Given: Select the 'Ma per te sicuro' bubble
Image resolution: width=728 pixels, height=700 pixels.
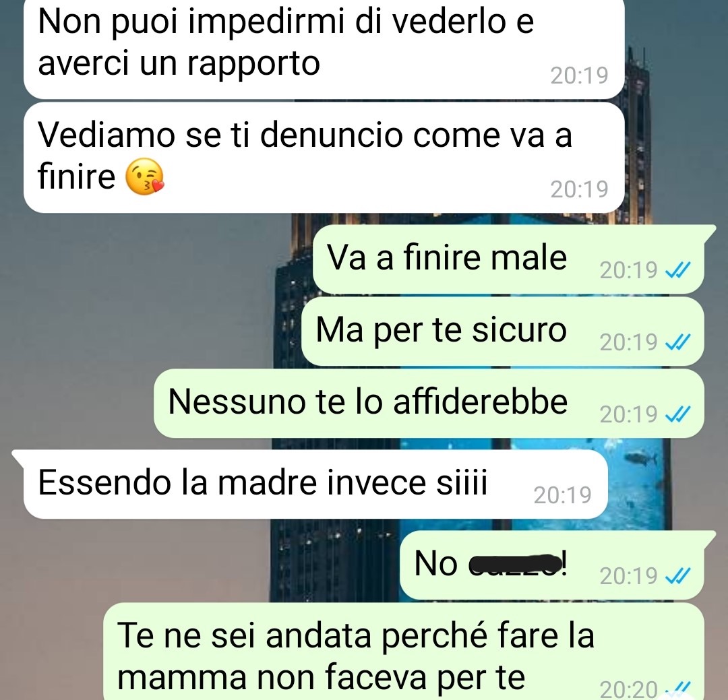Looking at the screenshot, I should click(x=502, y=331).
